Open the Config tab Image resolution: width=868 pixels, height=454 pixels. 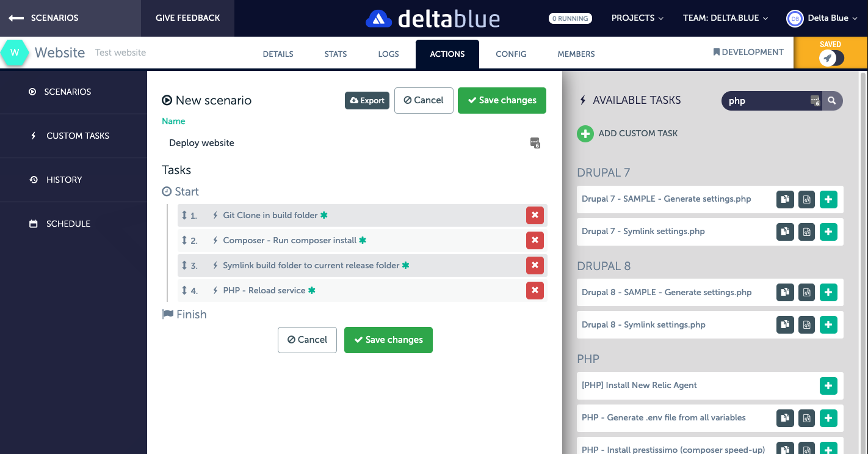tap(511, 54)
